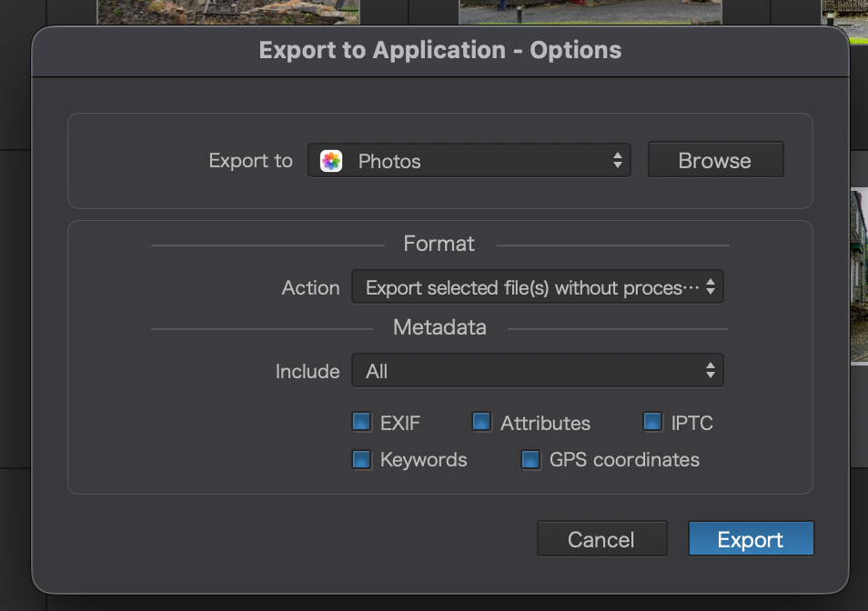Click the "Export to" label
This screenshot has width=868, height=611.
[250, 161]
